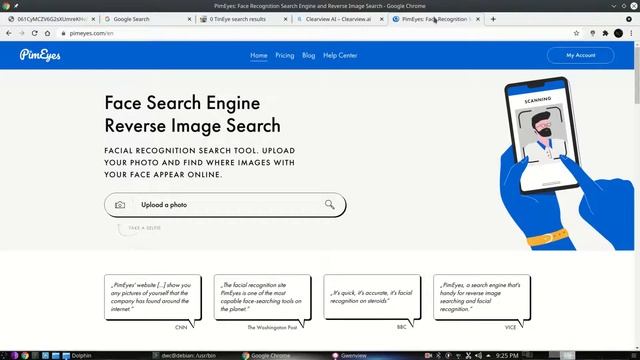Open the Chrome extensions puzzle icon
The height and width of the screenshot is (360, 640).
(605, 33)
